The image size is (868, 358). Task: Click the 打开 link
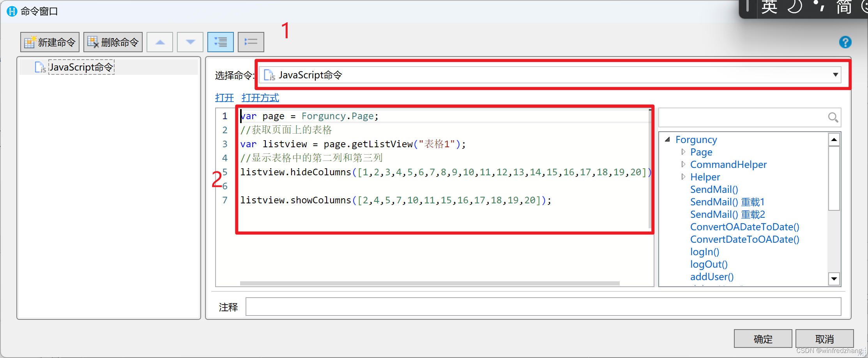[x=225, y=97]
